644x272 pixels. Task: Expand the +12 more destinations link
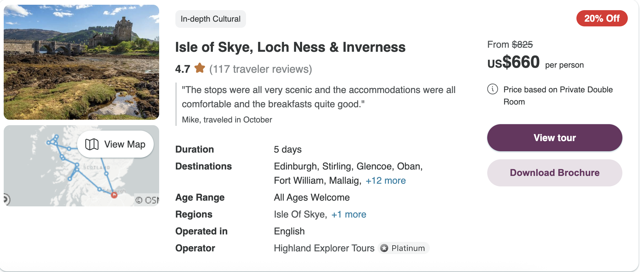click(x=386, y=181)
